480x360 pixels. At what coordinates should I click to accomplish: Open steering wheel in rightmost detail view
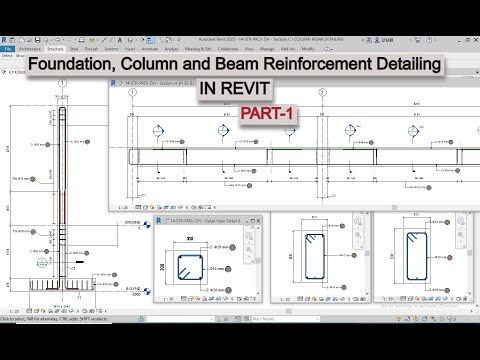coord(461,221)
